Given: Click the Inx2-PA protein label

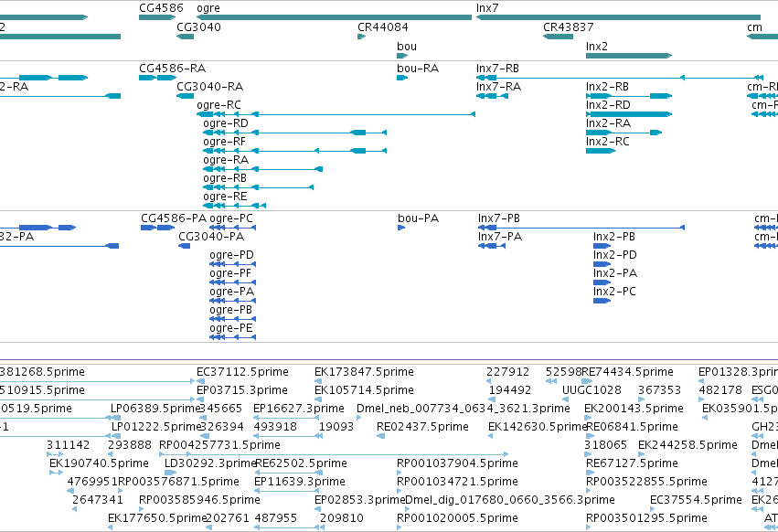Looking at the screenshot, I should (615, 273).
